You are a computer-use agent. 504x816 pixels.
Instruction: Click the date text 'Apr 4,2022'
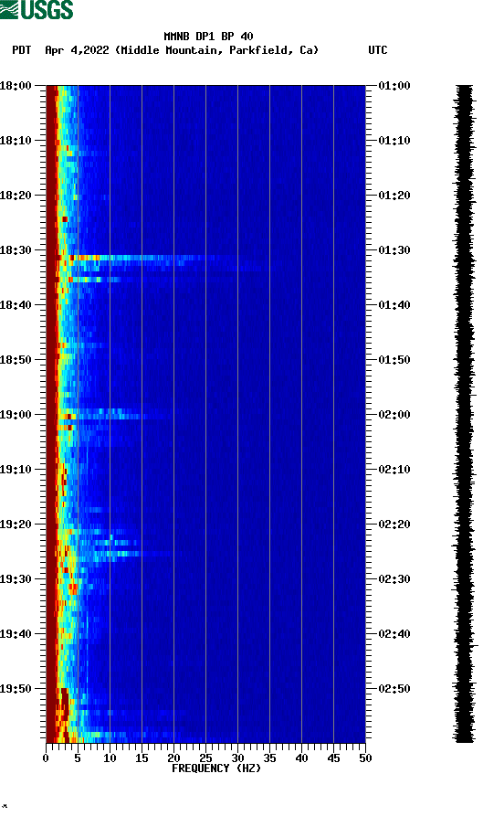click(77, 50)
